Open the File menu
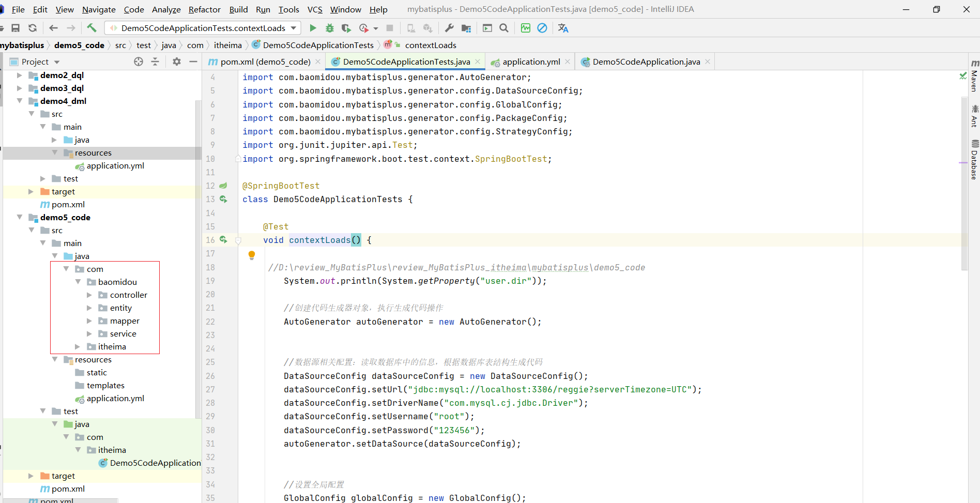This screenshot has height=503, width=980. tap(18, 9)
